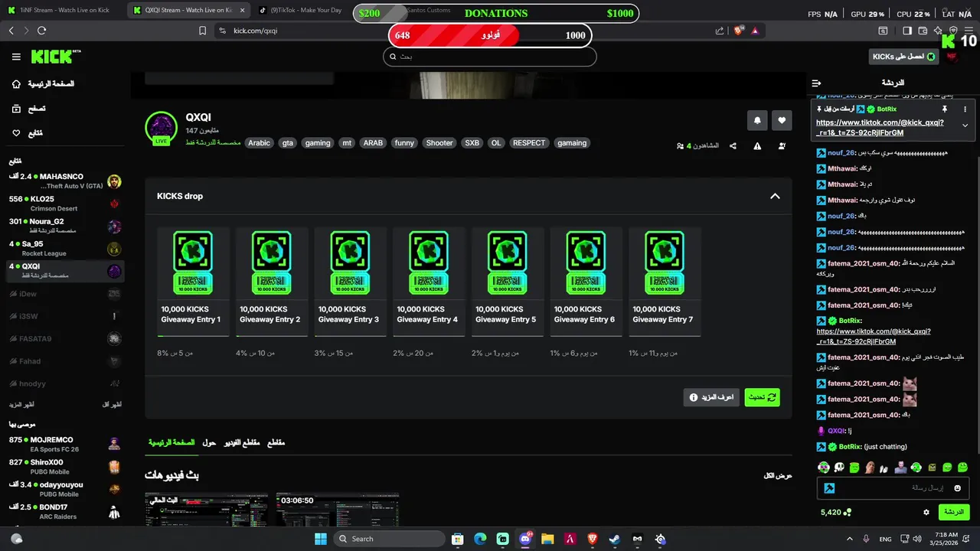Click the green refresh 'تحديث' button
The image size is (980, 551).
tap(762, 397)
